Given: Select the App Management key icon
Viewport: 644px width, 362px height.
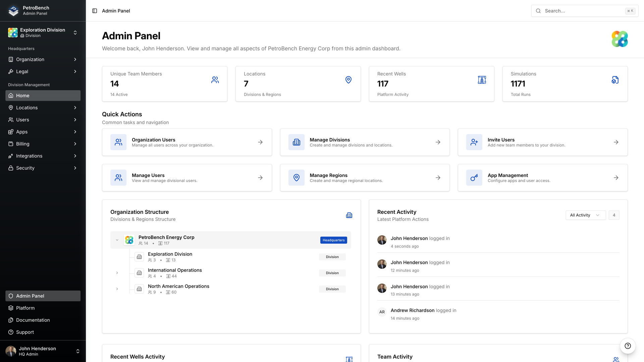Looking at the screenshot, I should point(474,178).
